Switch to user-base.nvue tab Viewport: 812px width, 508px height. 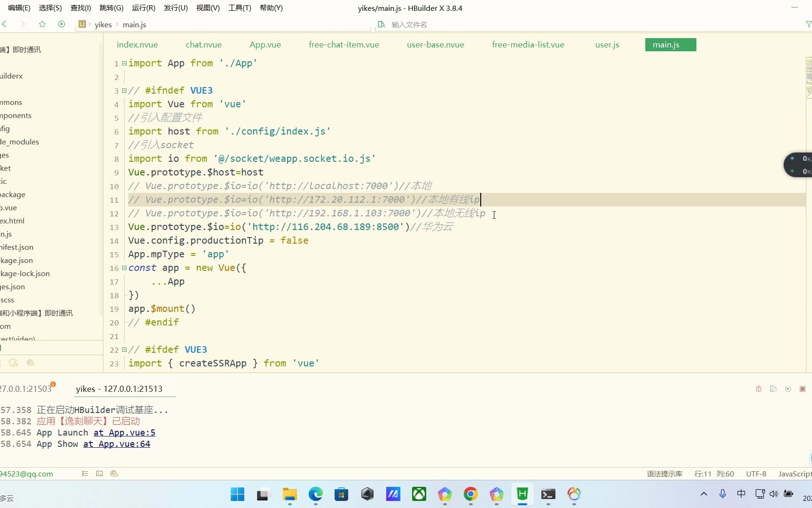(x=436, y=45)
